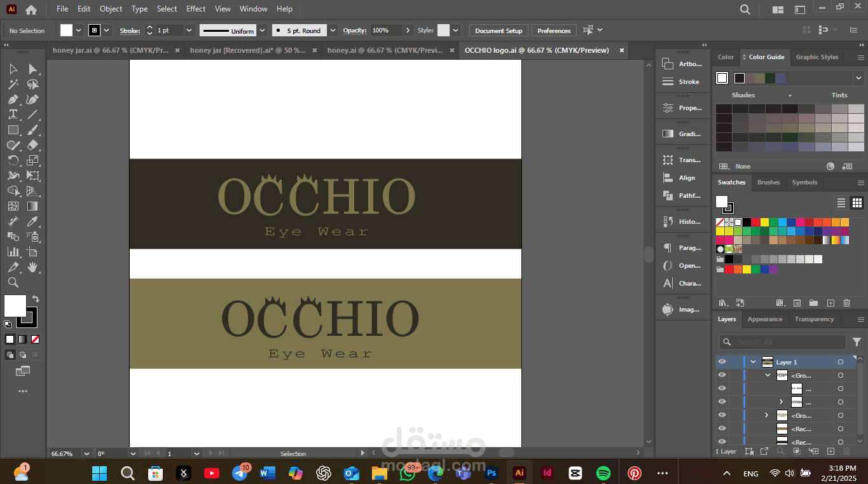
Task: Activate the Perspective Grid tool
Action: pyautogui.click(x=32, y=191)
